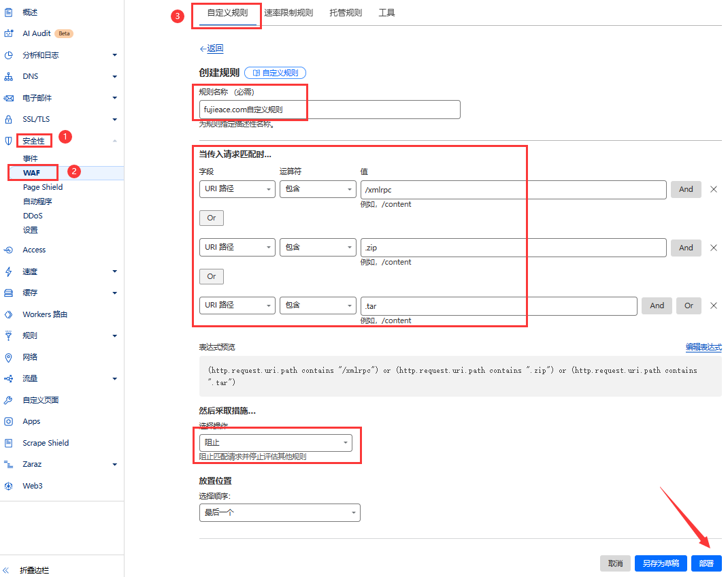The image size is (728, 577).
Task: Remove the /xmlrpc condition row with X
Action: 714,189
